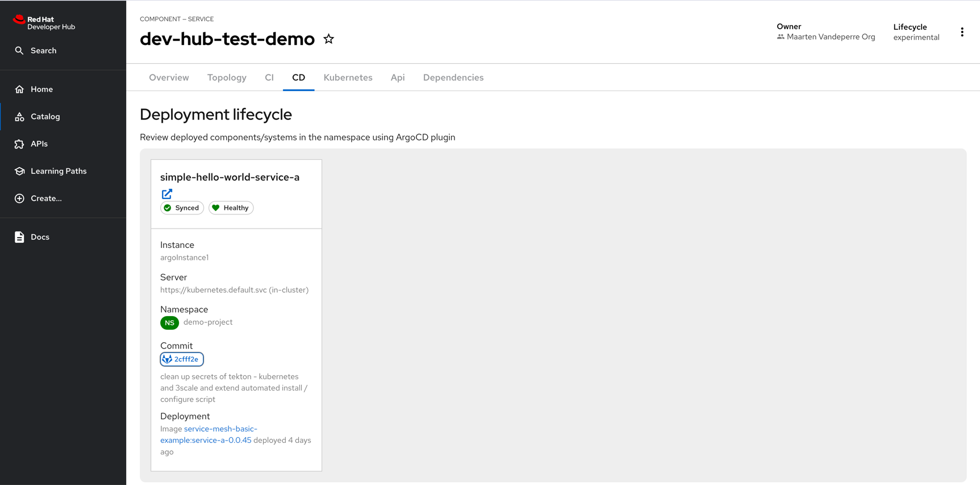The width and height of the screenshot is (980, 485).
Task: Click the ArgoCD plugin description text
Action: pos(298,137)
